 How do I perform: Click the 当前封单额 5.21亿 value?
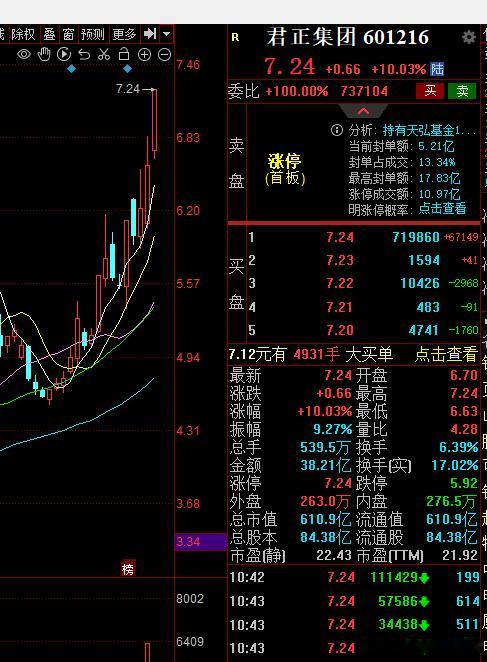[x=436, y=147]
